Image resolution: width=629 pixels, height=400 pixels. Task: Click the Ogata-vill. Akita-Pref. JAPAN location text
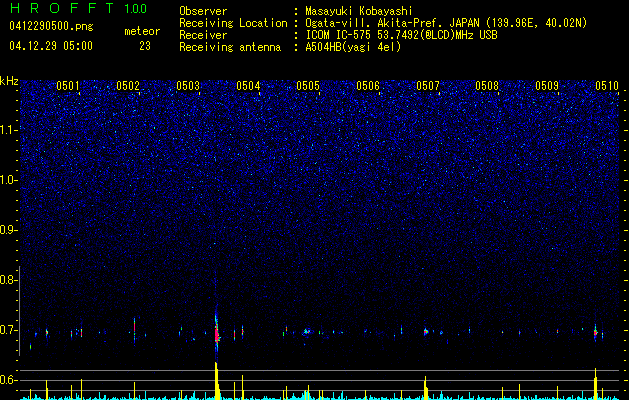(x=392, y=24)
